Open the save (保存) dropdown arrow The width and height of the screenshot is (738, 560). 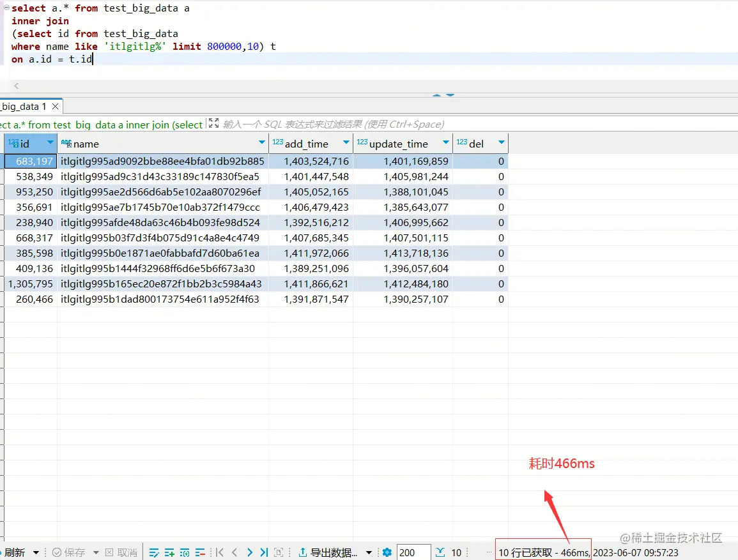pyautogui.click(x=96, y=552)
